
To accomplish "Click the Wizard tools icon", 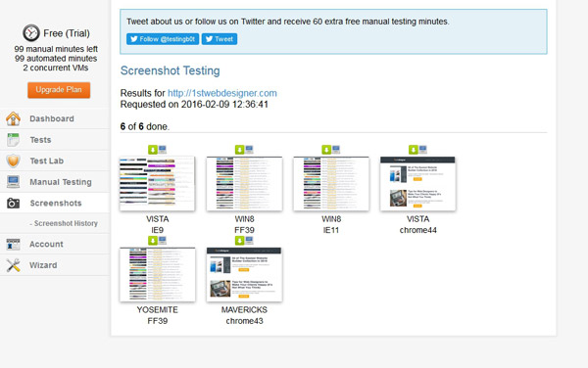I will 13,265.
